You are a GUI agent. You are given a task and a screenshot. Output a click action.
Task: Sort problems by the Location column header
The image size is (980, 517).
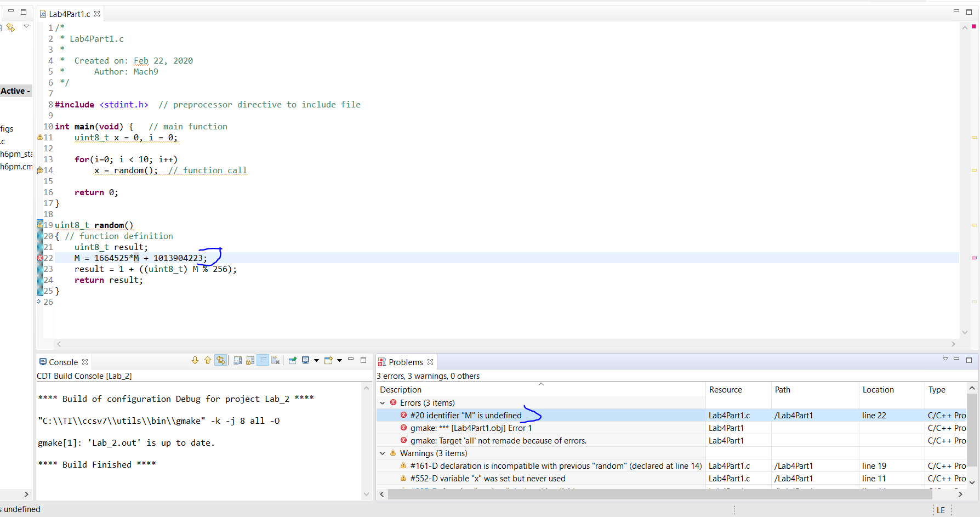point(879,389)
